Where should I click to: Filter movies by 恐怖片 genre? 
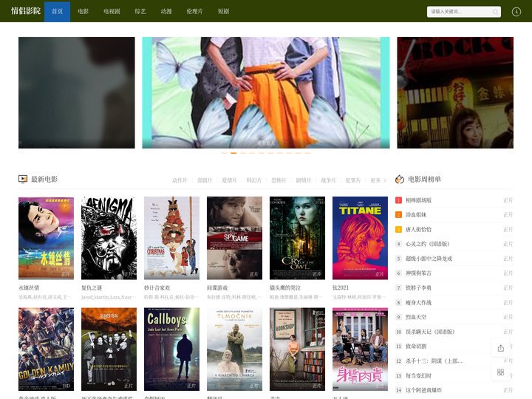coord(279,180)
